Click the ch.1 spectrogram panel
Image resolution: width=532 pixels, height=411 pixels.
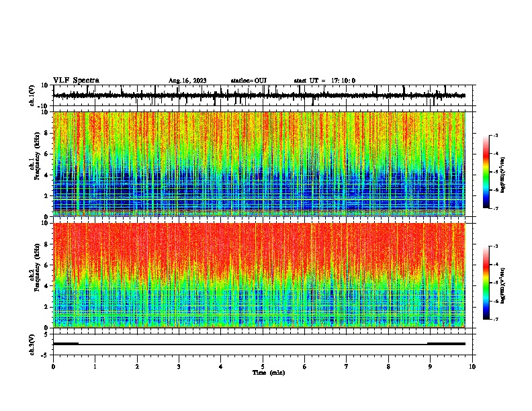point(259,164)
